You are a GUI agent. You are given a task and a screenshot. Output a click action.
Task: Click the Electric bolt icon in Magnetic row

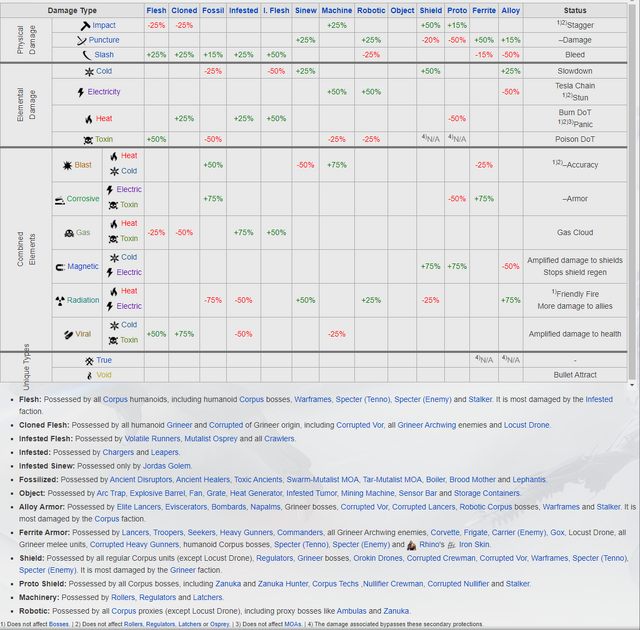pyautogui.click(x=109, y=273)
